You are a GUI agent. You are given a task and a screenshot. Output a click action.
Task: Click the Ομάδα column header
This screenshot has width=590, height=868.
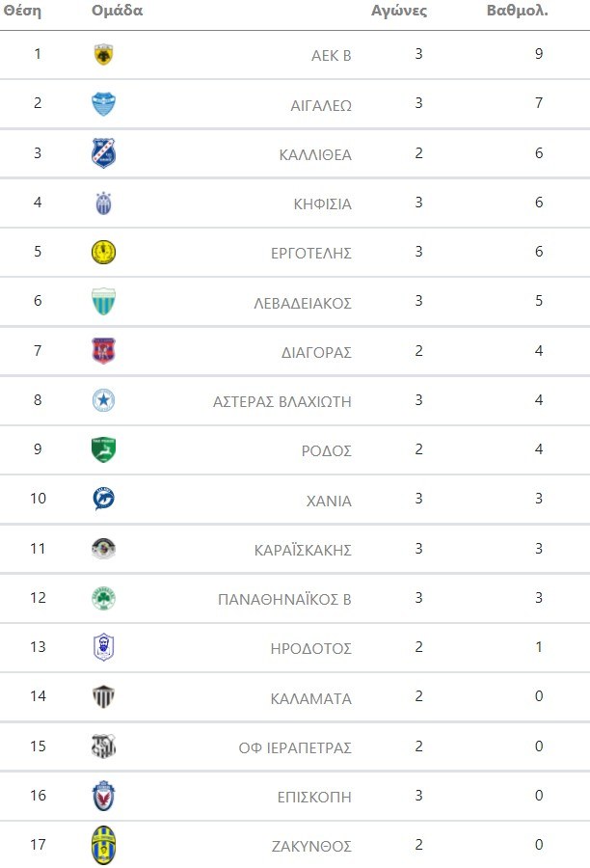click(117, 12)
